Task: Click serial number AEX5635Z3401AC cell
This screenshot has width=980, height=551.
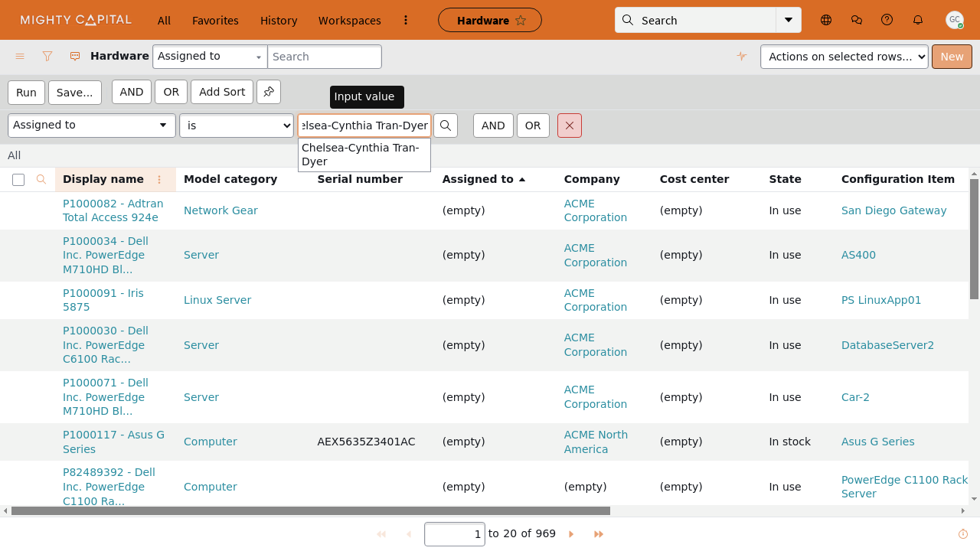Action: click(366, 442)
